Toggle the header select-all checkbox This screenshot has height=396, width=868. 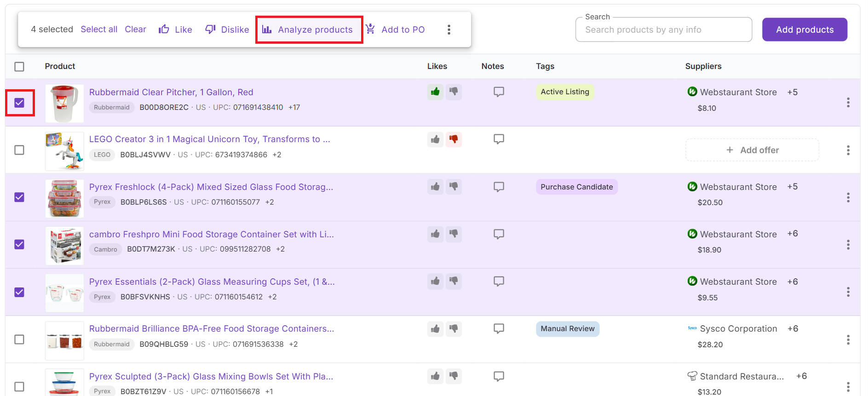[x=19, y=67]
